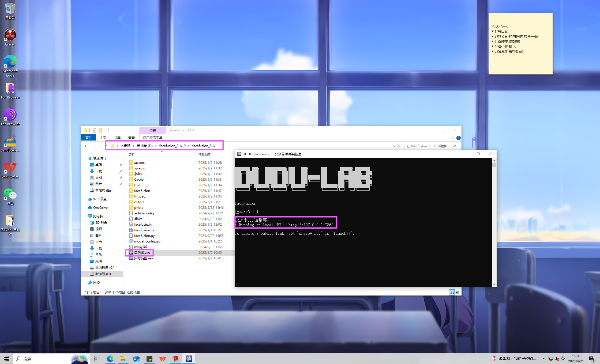Click the input method 英 indicator
Viewport: 600px width, 364px height.
[x=563, y=359]
